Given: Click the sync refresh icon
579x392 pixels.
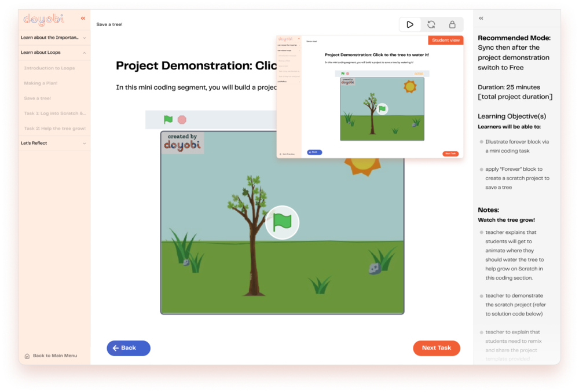Looking at the screenshot, I should point(431,24).
